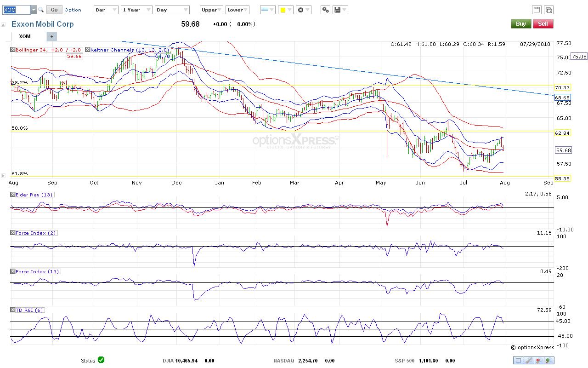
Task: Open the symbol dropdown arrow beside XOM
Action: (x=34, y=10)
